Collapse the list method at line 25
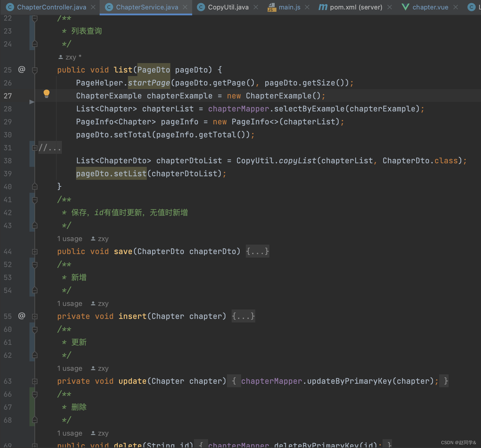This screenshot has width=481, height=448. pos(35,70)
